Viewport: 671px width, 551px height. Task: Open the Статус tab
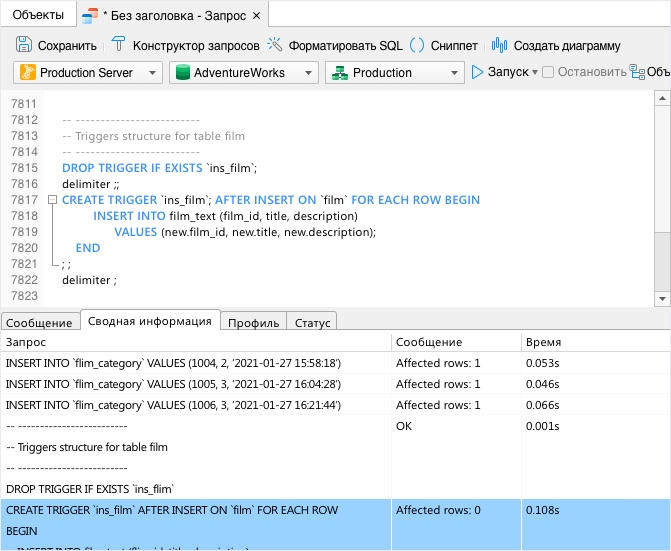pos(312,322)
